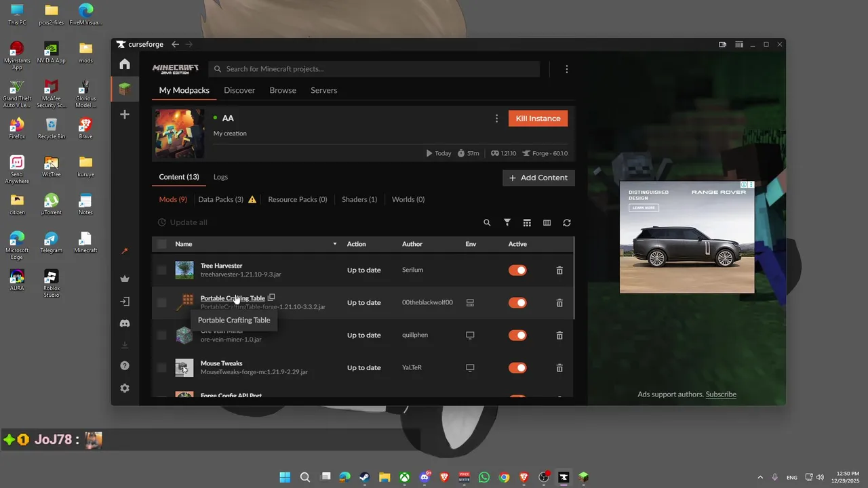Open the Logs tab
The height and width of the screenshot is (488, 868).
[x=220, y=177]
